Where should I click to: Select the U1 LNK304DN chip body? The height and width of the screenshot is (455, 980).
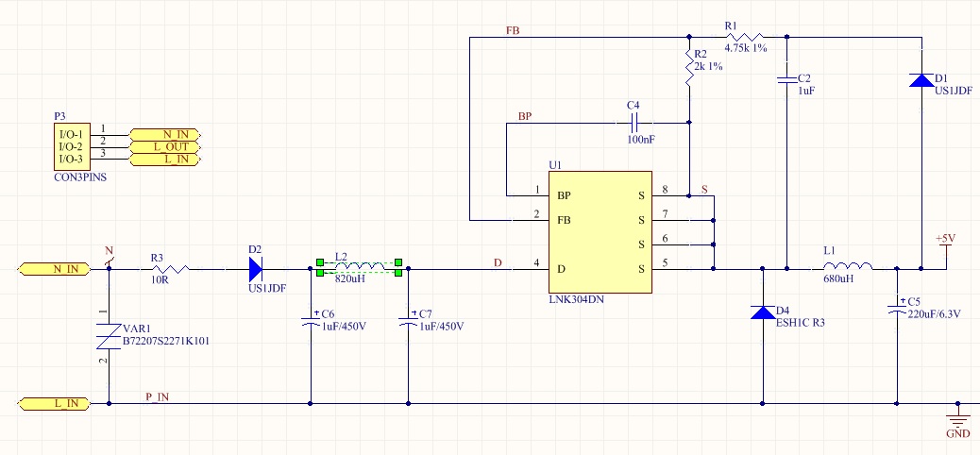[x=600, y=232]
